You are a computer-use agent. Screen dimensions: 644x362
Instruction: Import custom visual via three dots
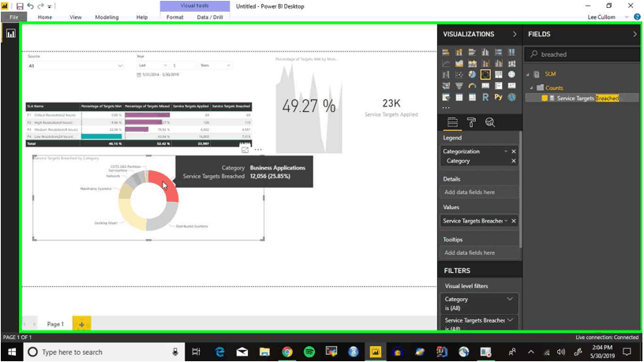coord(446,107)
